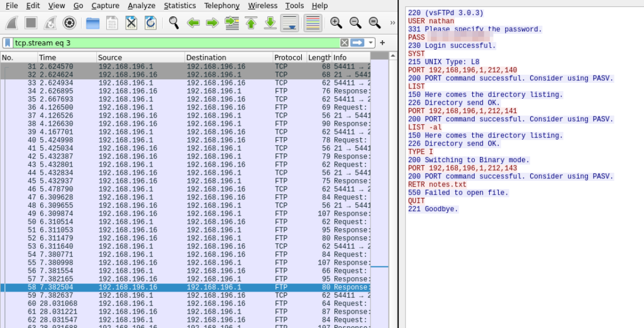Click '221 Goodbye.' line in stream
This screenshot has height=328, width=644.
[433, 209]
